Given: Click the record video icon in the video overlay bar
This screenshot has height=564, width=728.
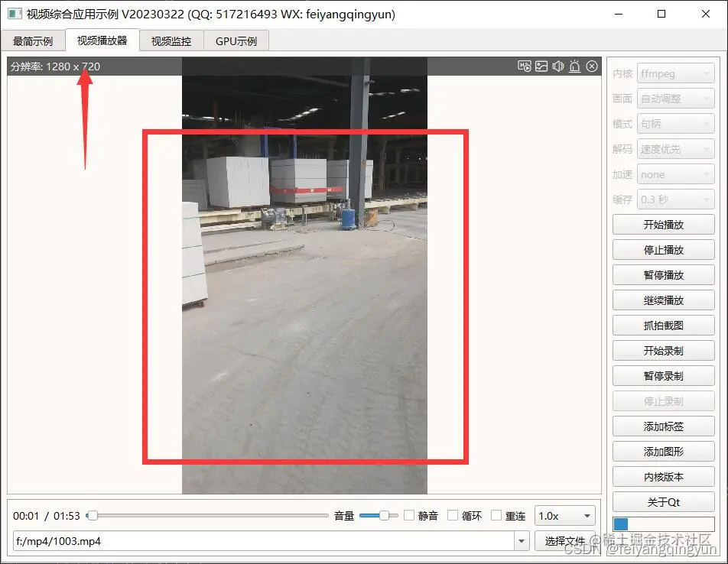Looking at the screenshot, I should click(524, 66).
